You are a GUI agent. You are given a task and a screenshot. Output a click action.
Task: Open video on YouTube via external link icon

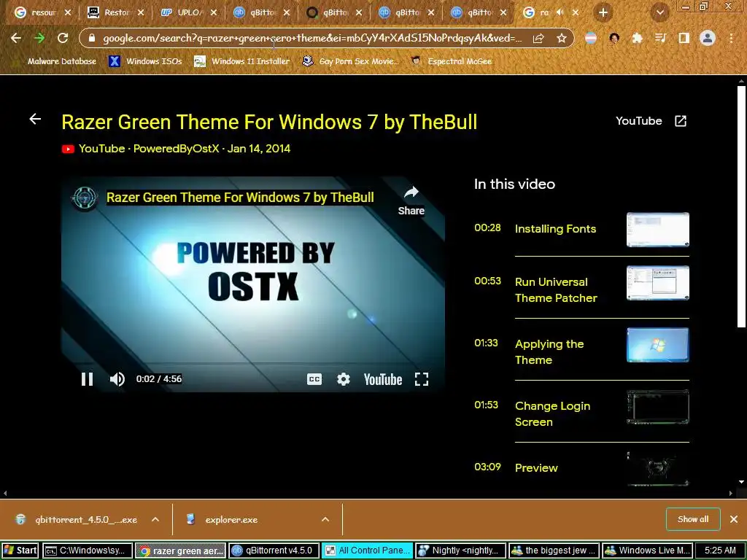[681, 121]
